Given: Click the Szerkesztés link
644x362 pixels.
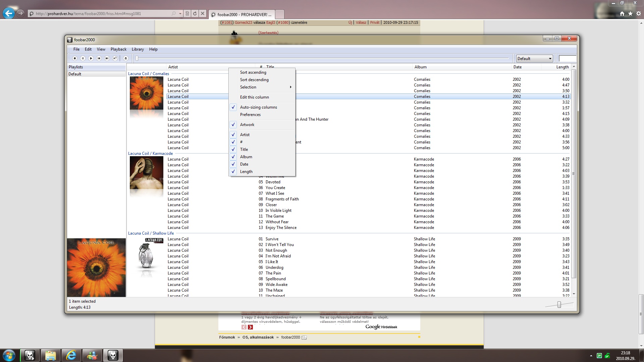Looking at the screenshot, I should (x=268, y=33).
